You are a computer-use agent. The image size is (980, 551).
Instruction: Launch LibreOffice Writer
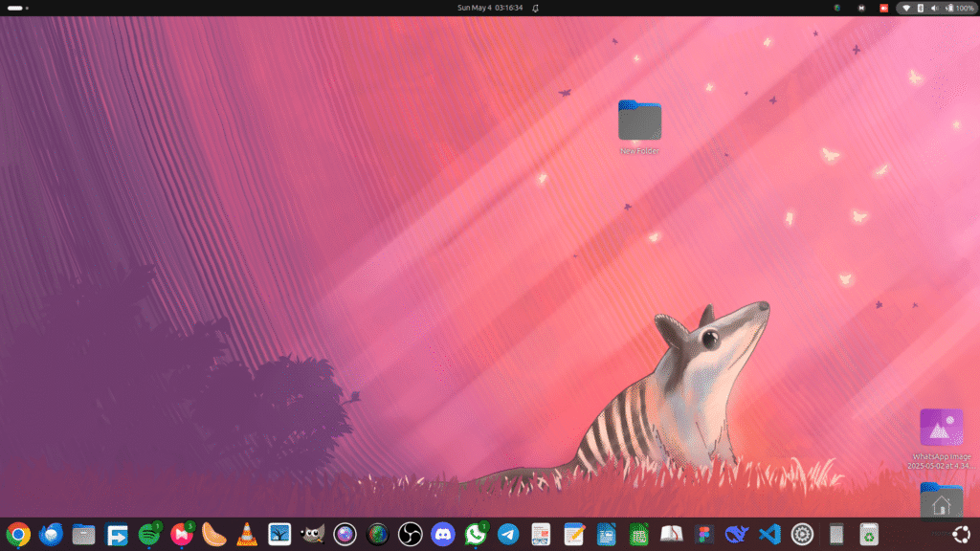tap(606, 535)
